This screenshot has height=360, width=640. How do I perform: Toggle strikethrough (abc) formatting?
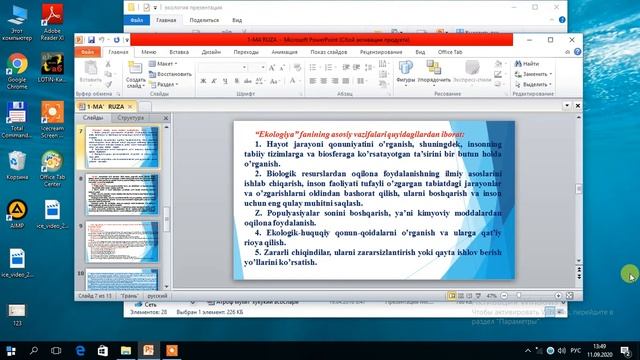pyautogui.click(x=247, y=81)
